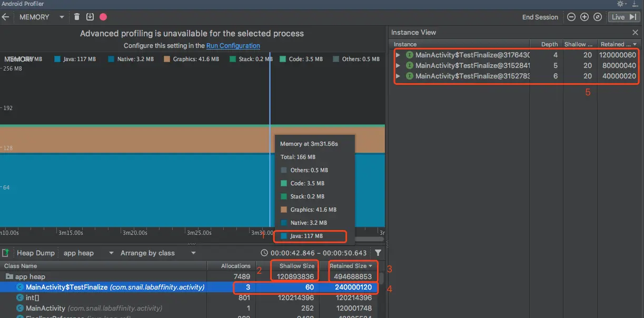Image resolution: width=644 pixels, height=318 pixels.
Task: Click the back arrow beside MEMORY
Action: [x=6, y=17]
